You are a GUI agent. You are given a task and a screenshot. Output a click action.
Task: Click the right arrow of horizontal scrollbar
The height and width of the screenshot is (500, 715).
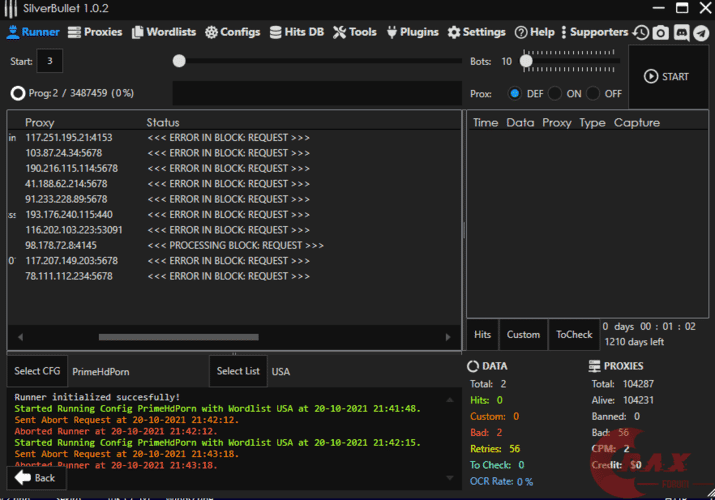[448, 337]
